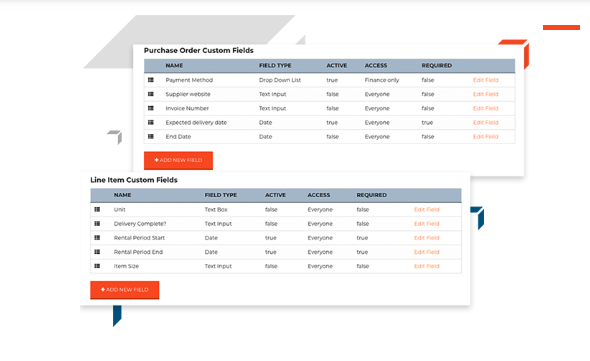The width and height of the screenshot is (590, 361).
Task: Open Edit Field for Payment Method
Action: (485, 80)
